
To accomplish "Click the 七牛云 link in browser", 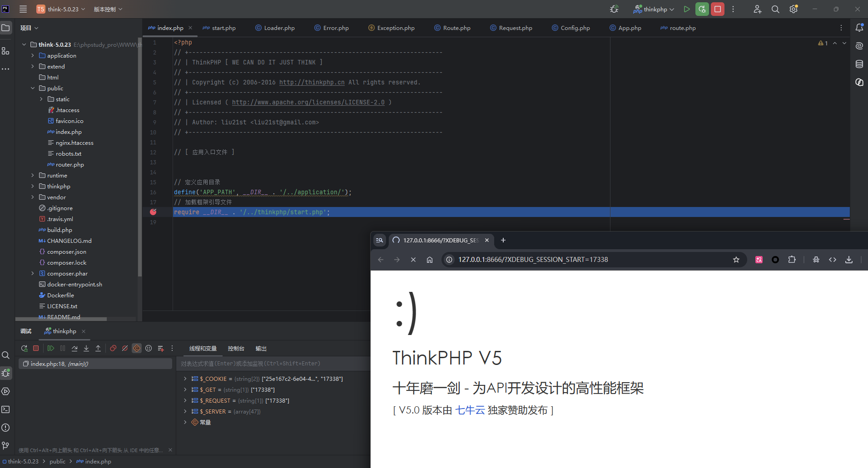I will [x=470, y=410].
